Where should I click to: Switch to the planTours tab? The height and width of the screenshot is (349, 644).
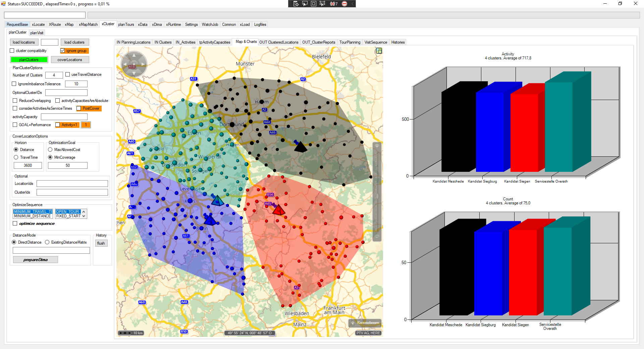tap(126, 24)
